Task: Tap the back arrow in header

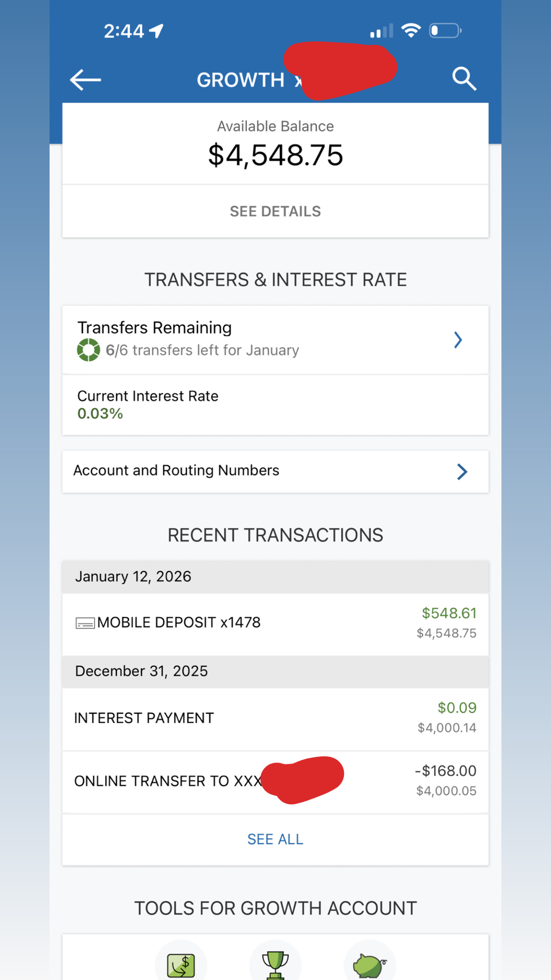Action: tap(86, 80)
